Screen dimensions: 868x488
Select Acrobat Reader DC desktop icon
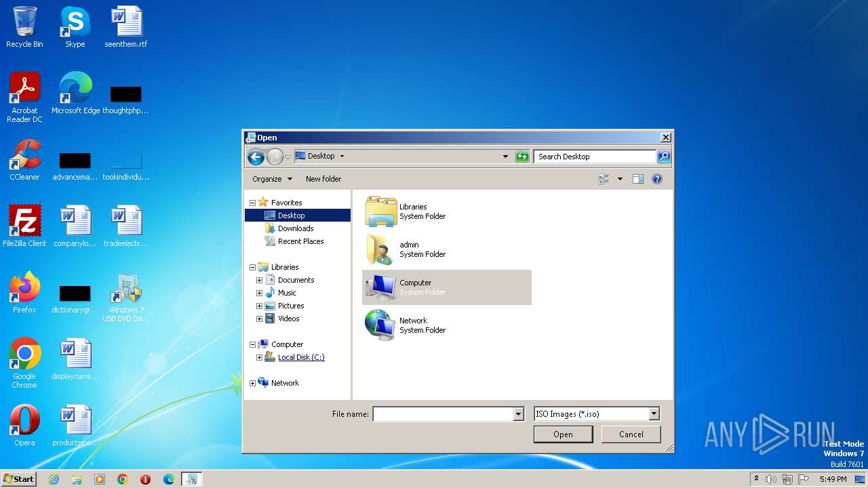tap(24, 98)
